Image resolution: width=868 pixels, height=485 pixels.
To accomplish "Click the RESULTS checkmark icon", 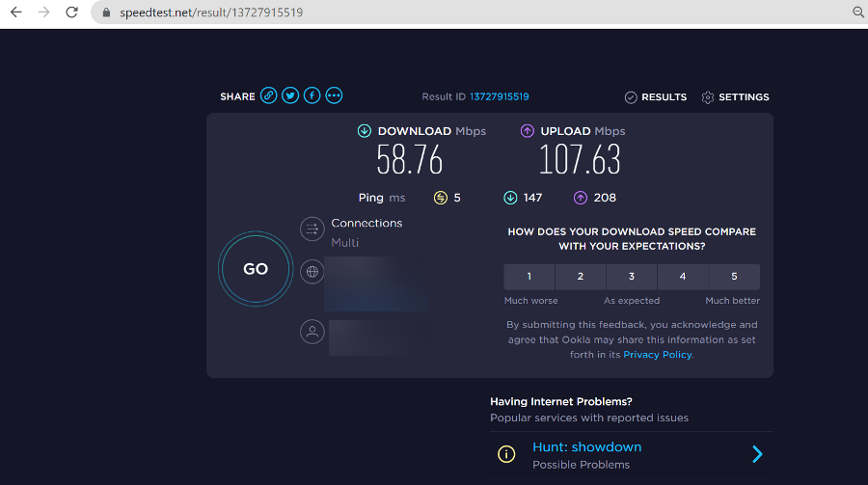I will click(631, 97).
